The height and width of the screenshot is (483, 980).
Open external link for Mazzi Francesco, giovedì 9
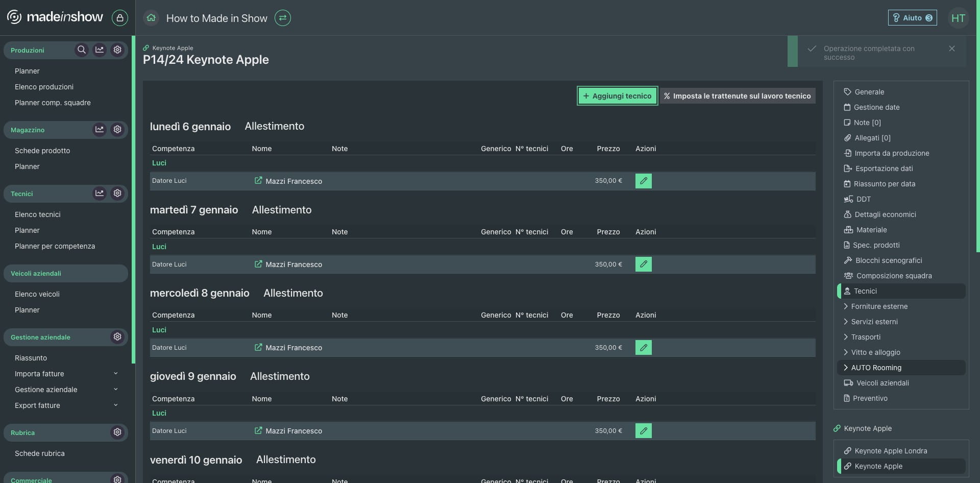click(258, 430)
